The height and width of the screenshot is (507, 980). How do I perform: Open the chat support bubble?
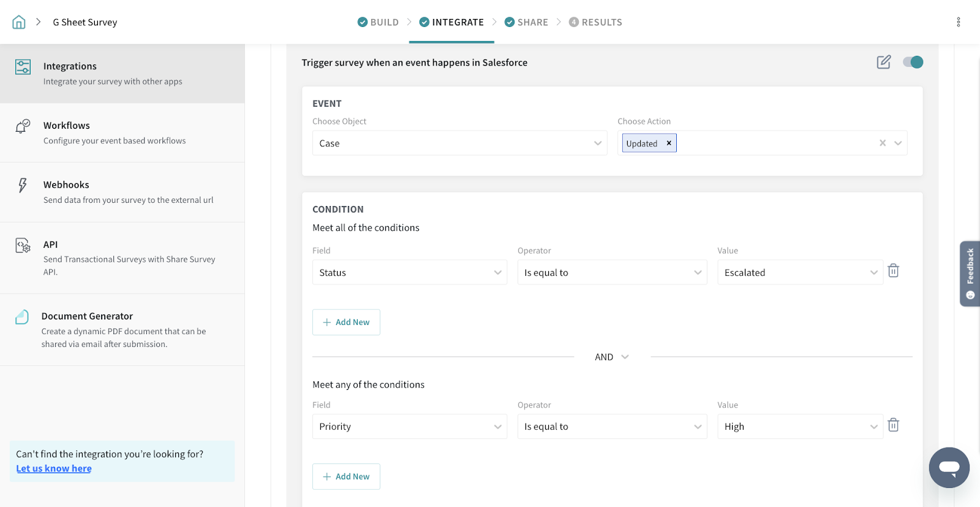tap(949, 467)
